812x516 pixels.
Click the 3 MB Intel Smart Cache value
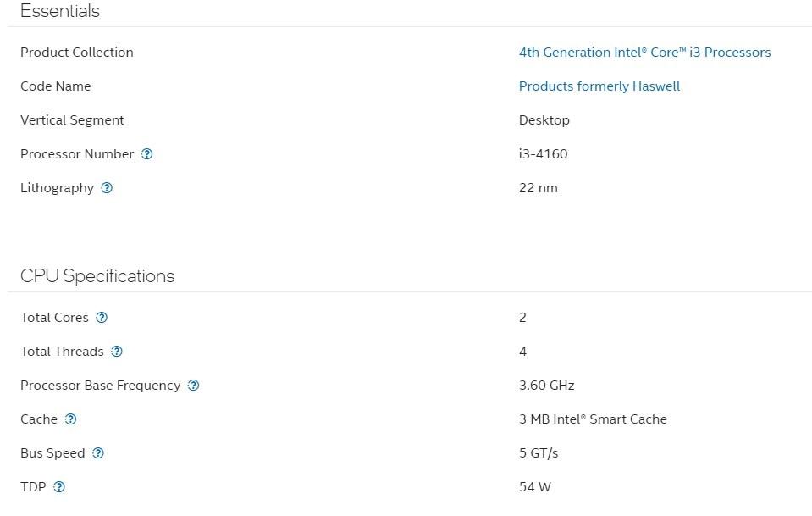[x=593, y=419]
